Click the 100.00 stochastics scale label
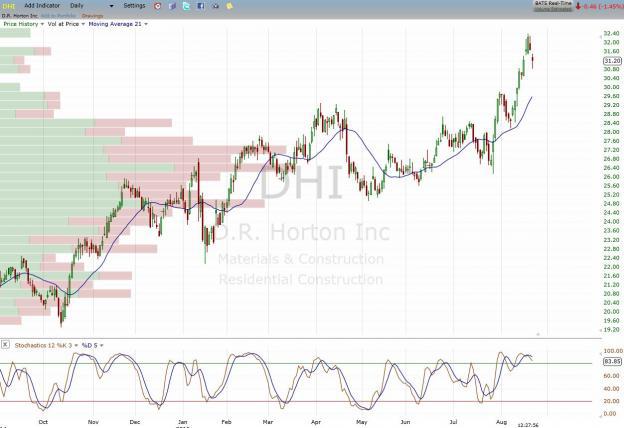 click(x=613, y=351)
